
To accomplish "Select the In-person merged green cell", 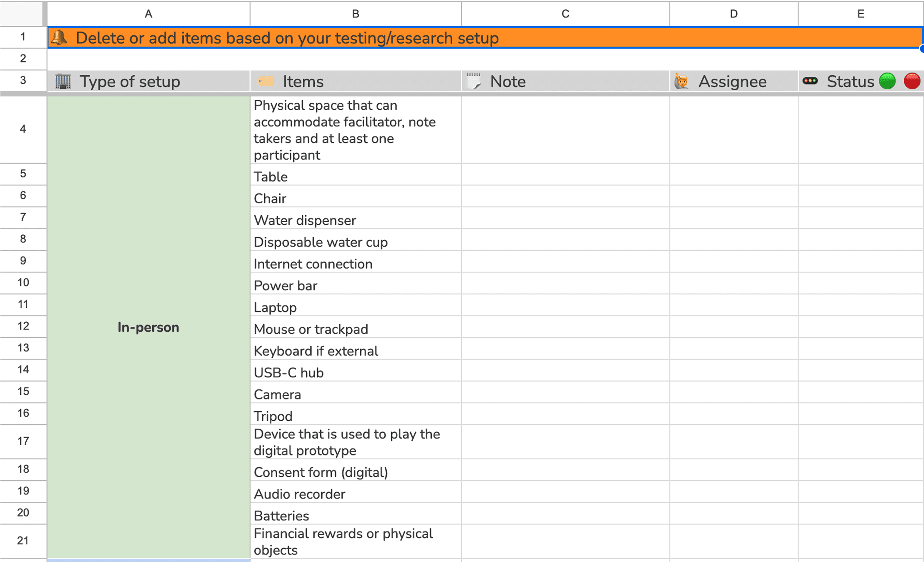I will click(x=148, y=327).
